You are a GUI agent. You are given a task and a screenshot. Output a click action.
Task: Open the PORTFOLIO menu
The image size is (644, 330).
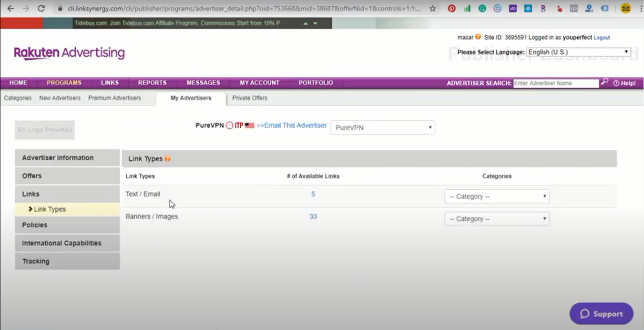(316, 83)
